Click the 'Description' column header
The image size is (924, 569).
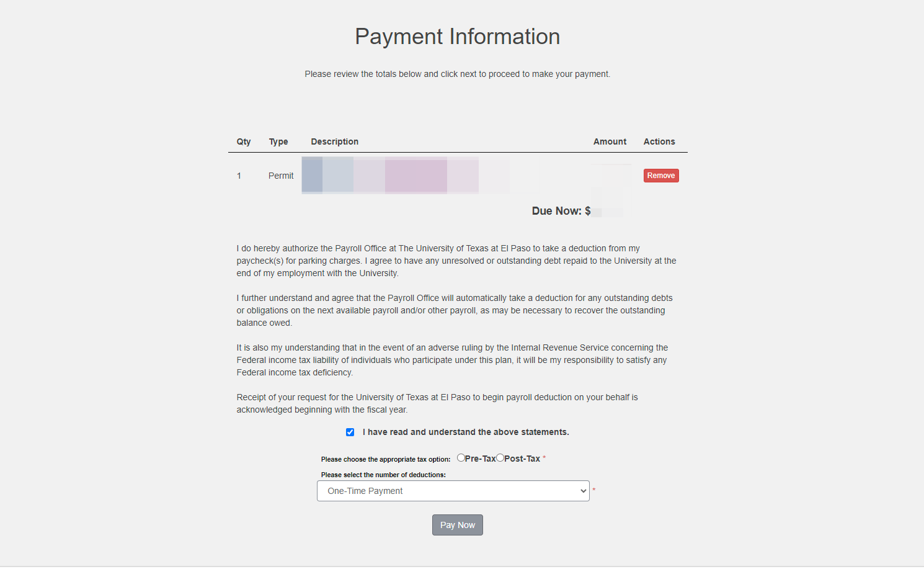[335, 141]
